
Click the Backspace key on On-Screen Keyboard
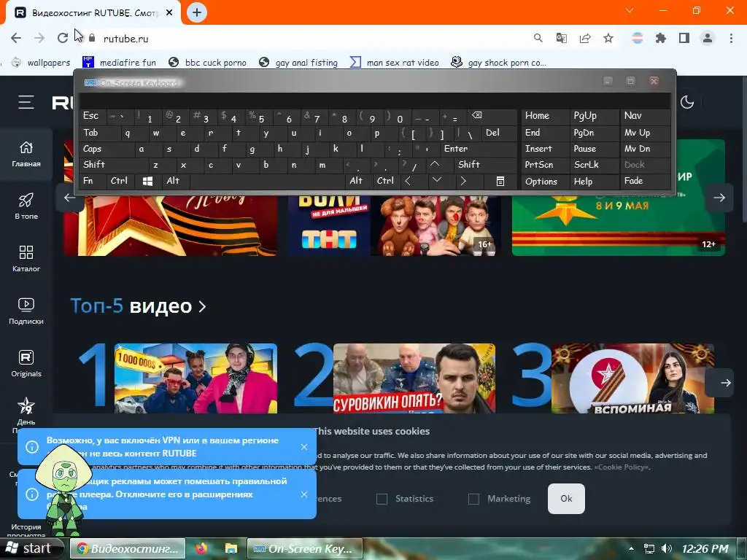491,116
